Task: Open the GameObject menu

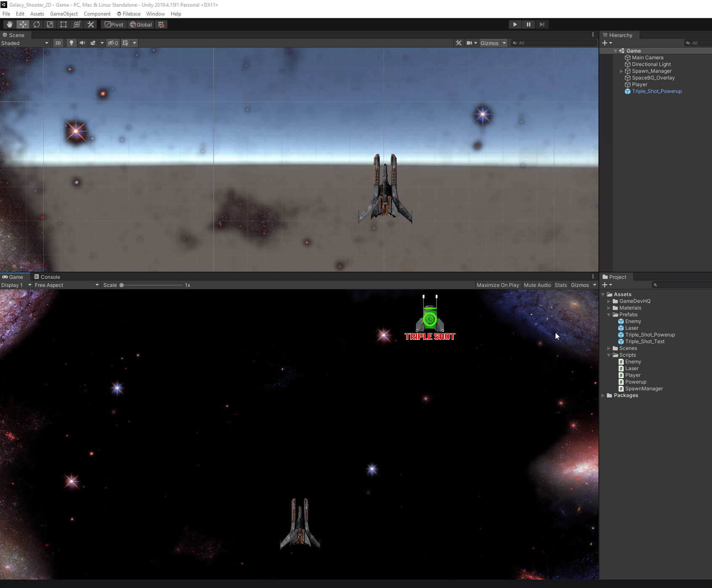Action: (64, 14)
